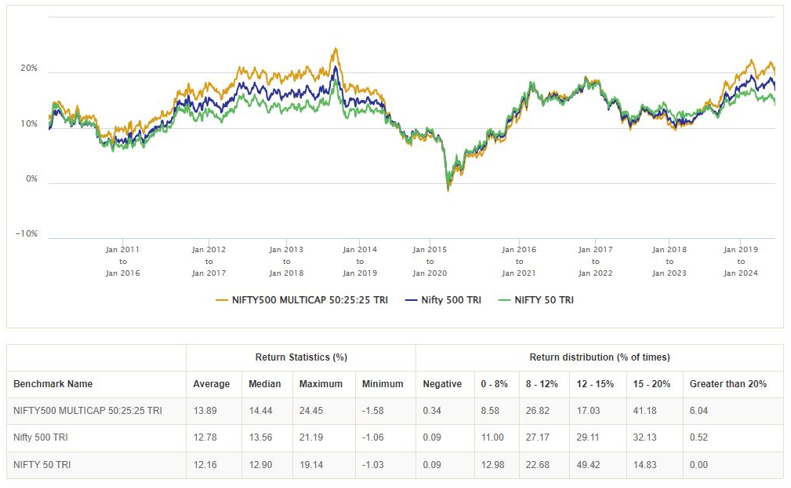Click the 15 - 20% column header
Screen dimensions: 791x488
pyautogui.click(x=652, y=384)
